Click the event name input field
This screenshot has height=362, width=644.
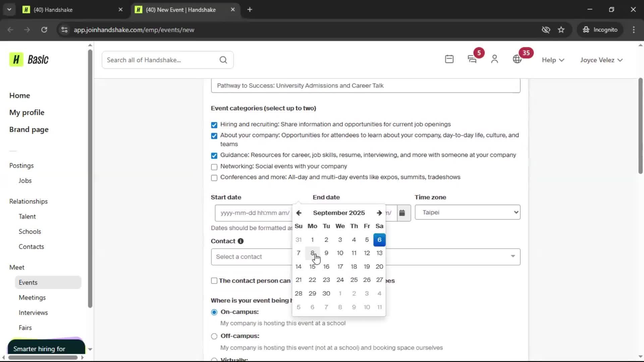click(366, 85)
